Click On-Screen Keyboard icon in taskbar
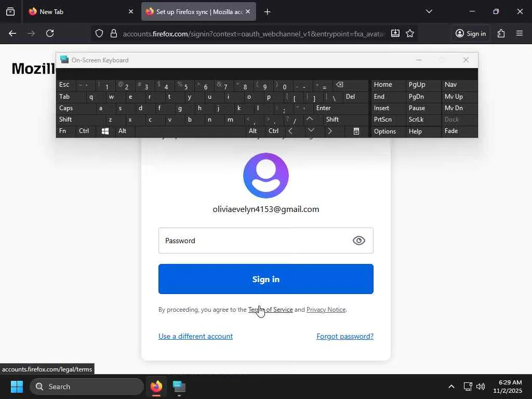532x399 pixels. pos(179,387)
